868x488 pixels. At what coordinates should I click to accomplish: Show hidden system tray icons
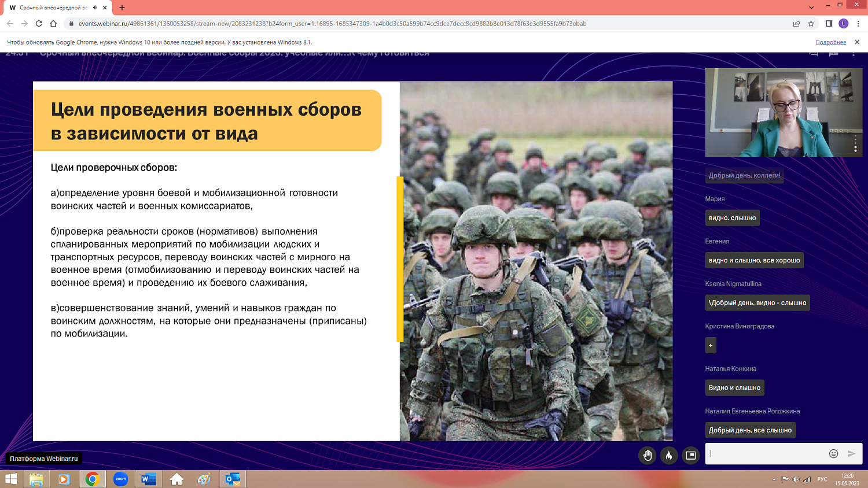(x=774, y=479)
